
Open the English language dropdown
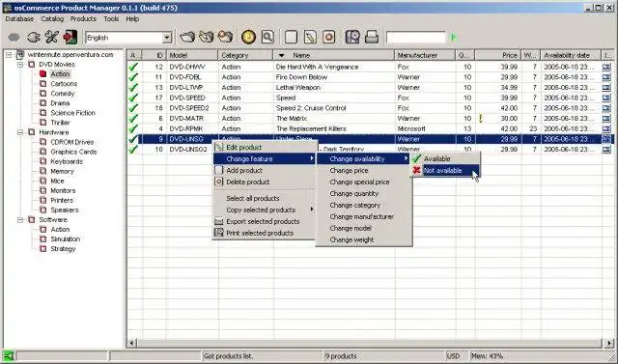click(x=167, y=38)
